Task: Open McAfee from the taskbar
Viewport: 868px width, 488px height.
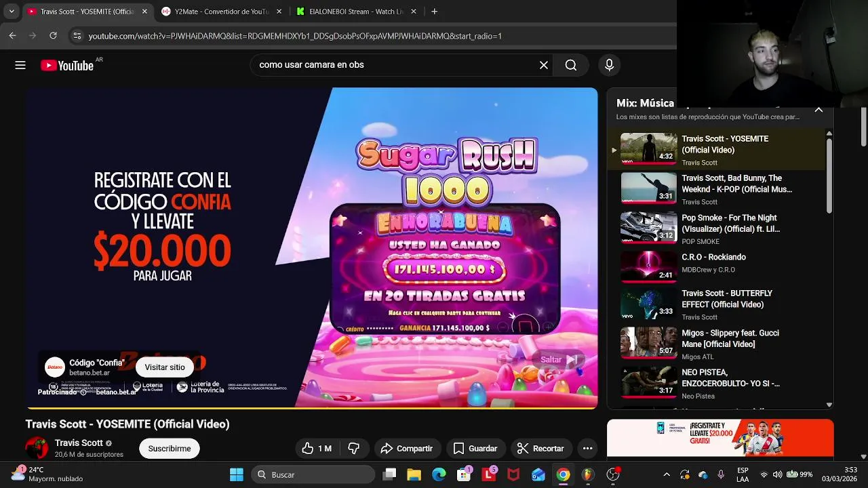Action: tap(513, 474)
